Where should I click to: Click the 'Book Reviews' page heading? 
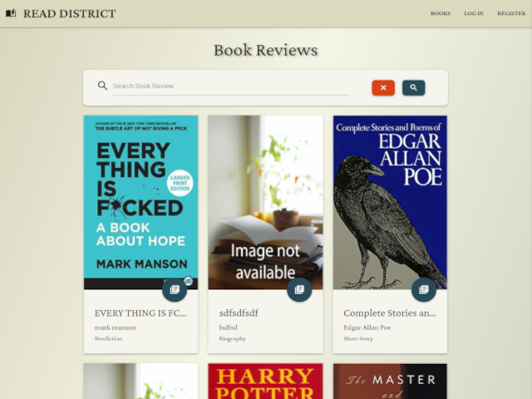point(266,50)
